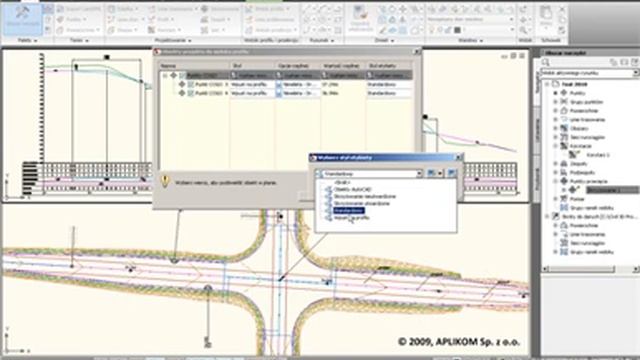Click the large match properties icon in Zmień panel
Image resolution: width=640 pixels, height=360 pixels.
pos(360,13)
